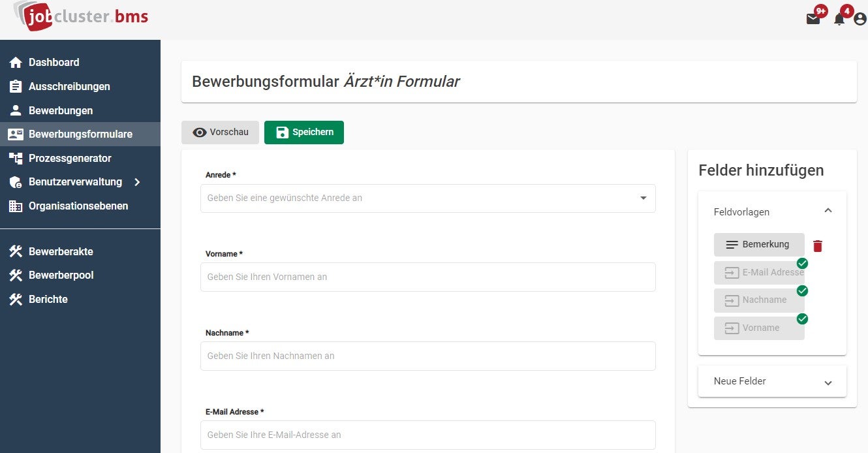Click the green Speichern button
This screenshot has height=453, width=868.
coord(304,133)
